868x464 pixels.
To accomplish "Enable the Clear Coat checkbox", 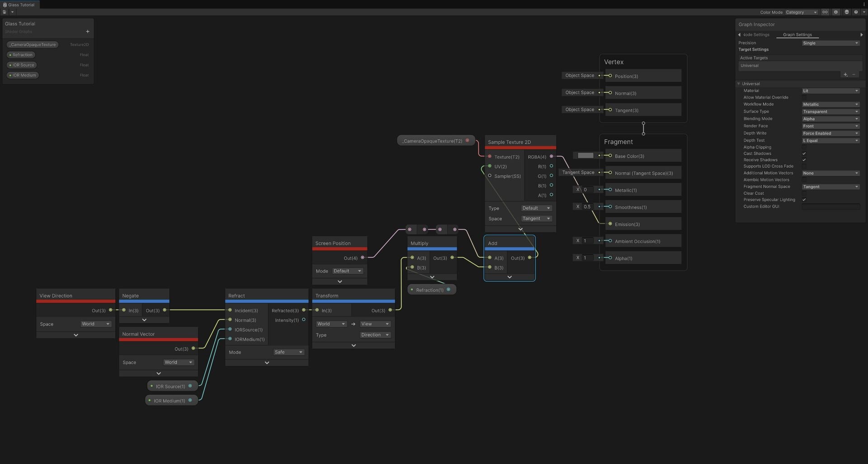I will [804, 194].
